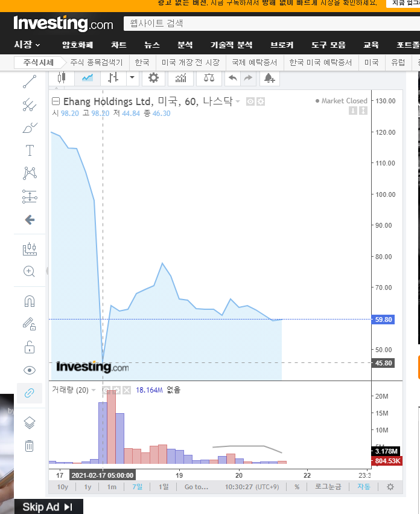This screenshot has width=420, height=514.
Task: Select the 10y time range
Action: [x=63, y=487]
